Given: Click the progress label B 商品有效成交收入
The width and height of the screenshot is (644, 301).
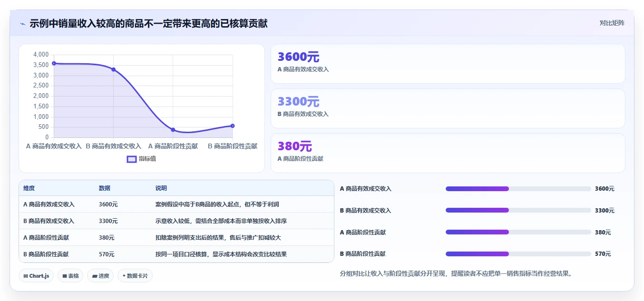Looking at the screenshot, I should tap(366, 211).
